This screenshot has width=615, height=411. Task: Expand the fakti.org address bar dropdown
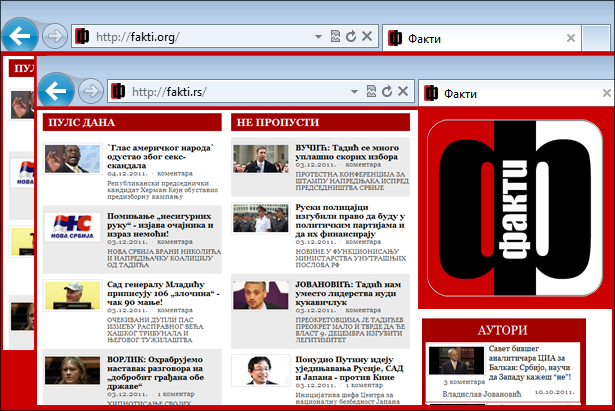319,37
